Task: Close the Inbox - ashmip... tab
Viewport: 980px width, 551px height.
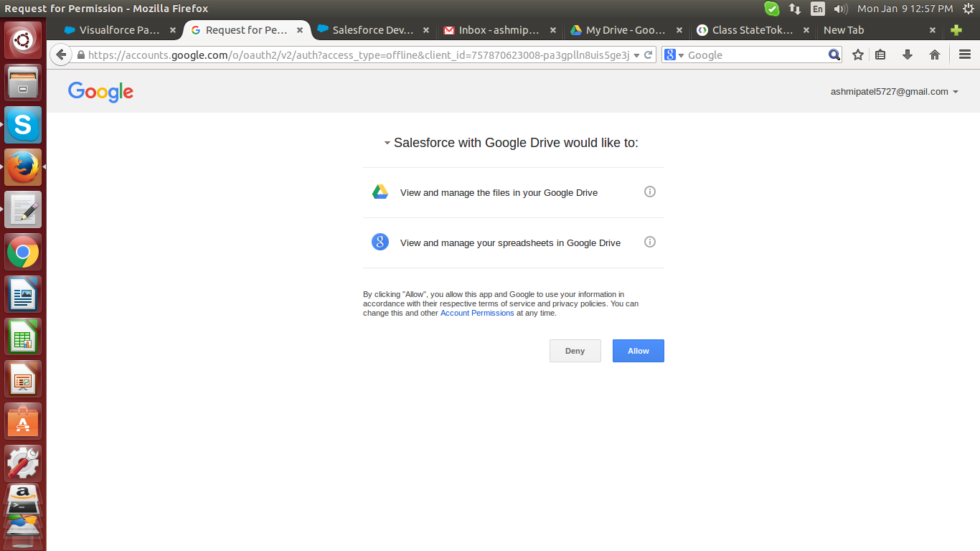Action: click(553, 30)
